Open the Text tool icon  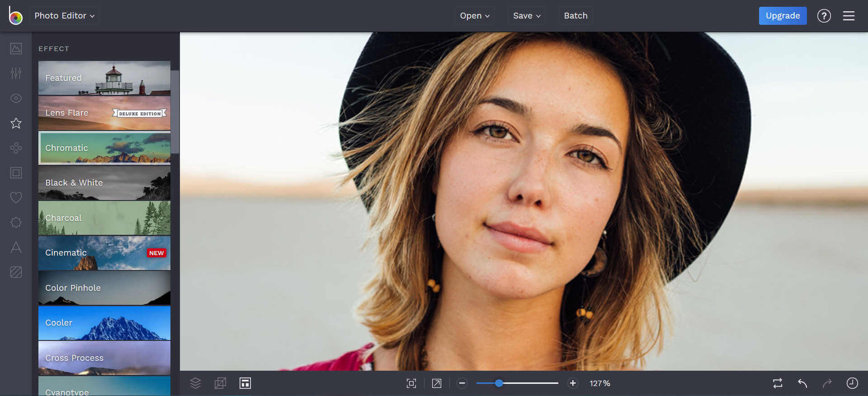point(16,247)
